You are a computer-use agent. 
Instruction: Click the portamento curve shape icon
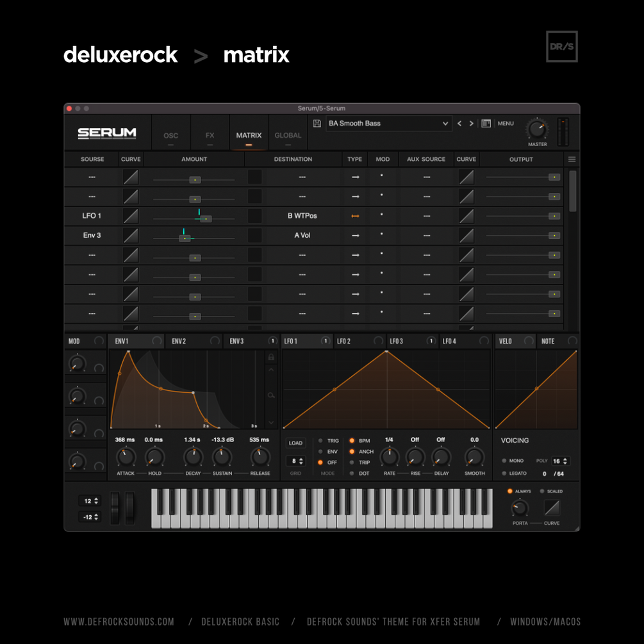(552, 508)
